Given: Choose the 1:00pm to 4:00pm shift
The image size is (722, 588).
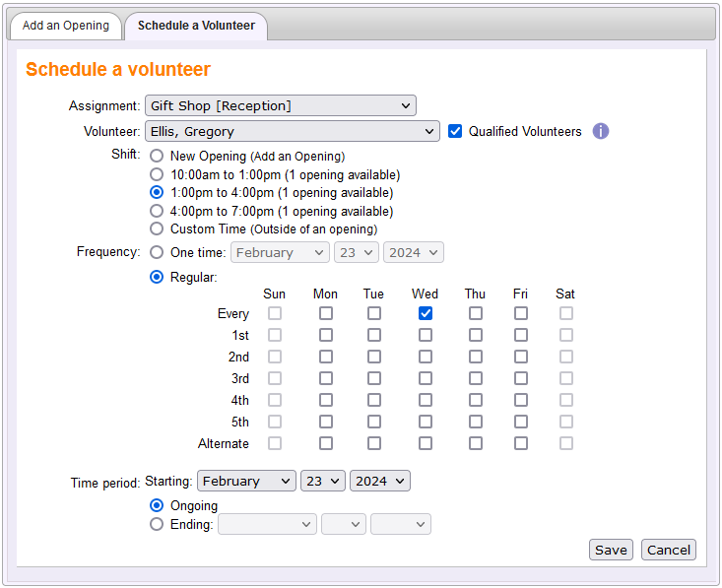Looking at the screenshot, I should point(157,192).
